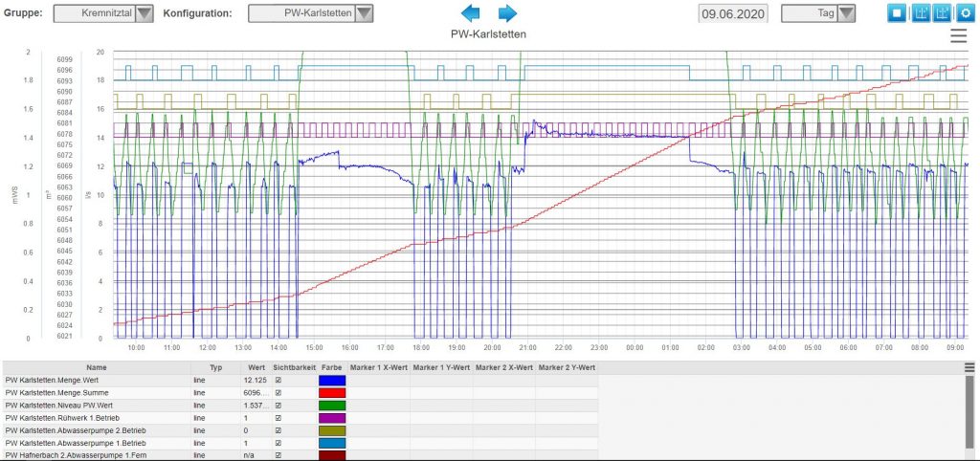Toggle visibility of Abwasserpumpe 1.Betrieb series
This screenshot has width=980, height=461.
click(x=278, y=443)
